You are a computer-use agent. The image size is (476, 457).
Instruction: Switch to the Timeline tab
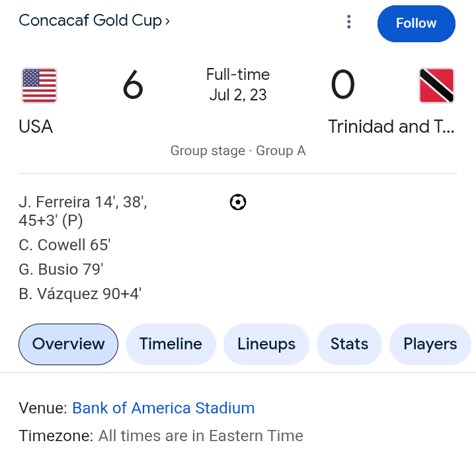[x=171, y=344]
